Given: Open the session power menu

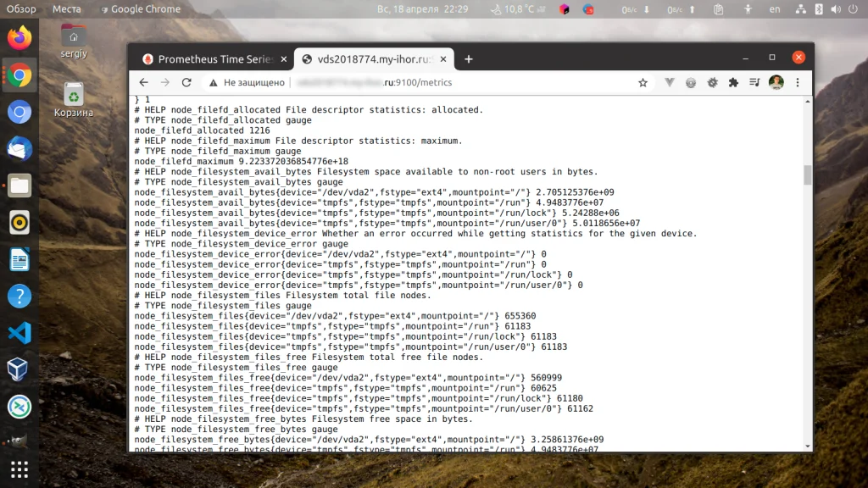Looking at the screenshot, I should 854,9.
